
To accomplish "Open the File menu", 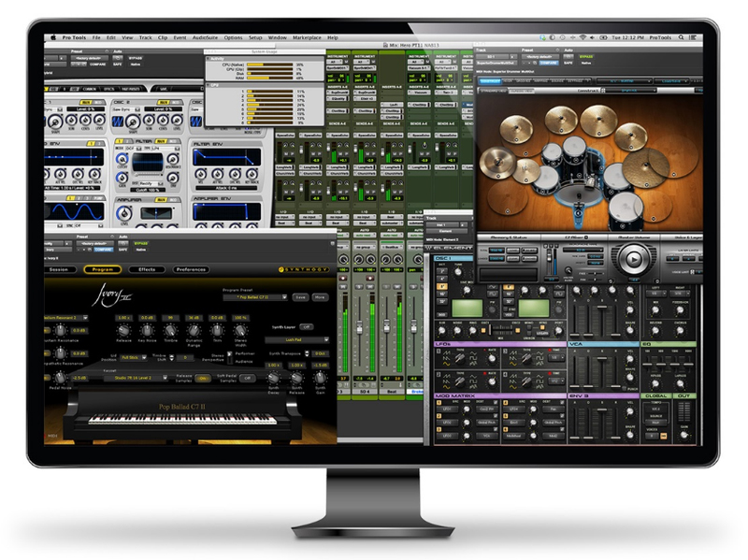I will coord(96,37).
